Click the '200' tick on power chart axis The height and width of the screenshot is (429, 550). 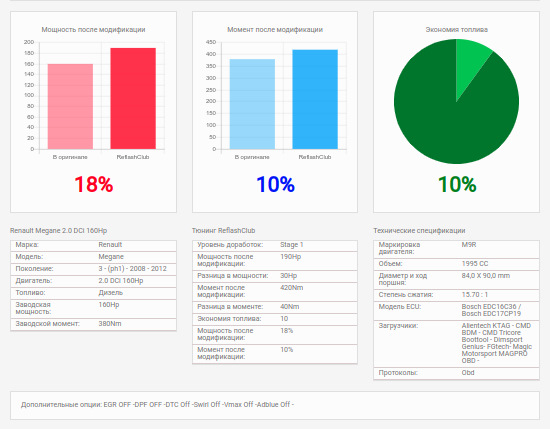[x=29, y=42]
